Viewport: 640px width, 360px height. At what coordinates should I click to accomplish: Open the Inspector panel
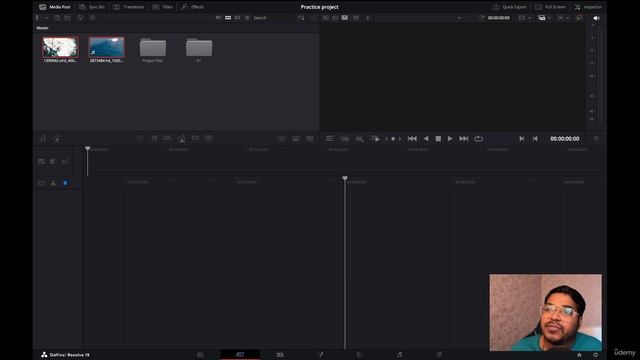[x=588, y=7]
